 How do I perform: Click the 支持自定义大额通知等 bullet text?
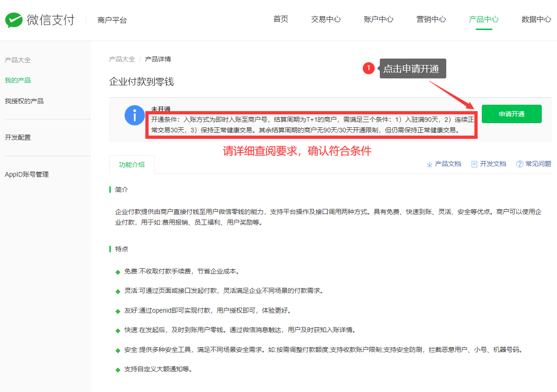pyautogui.click(x=158, y=369)
